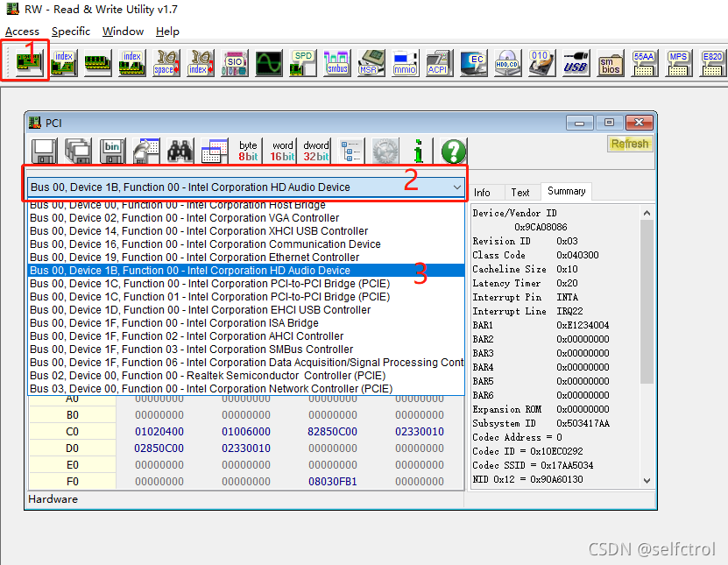The height and width of the screenshot is (565, 728).
Task: Save as binary with the bin floppy icon
Action: click(x=112, y=151)
